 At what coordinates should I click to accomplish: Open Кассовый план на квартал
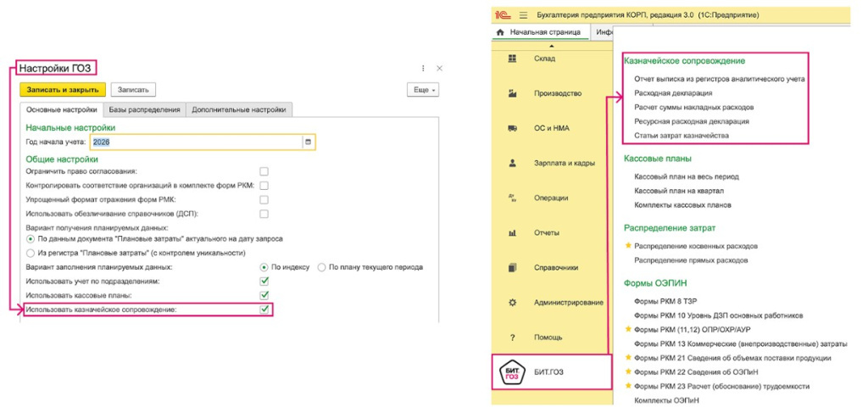[x=679, y=191]
